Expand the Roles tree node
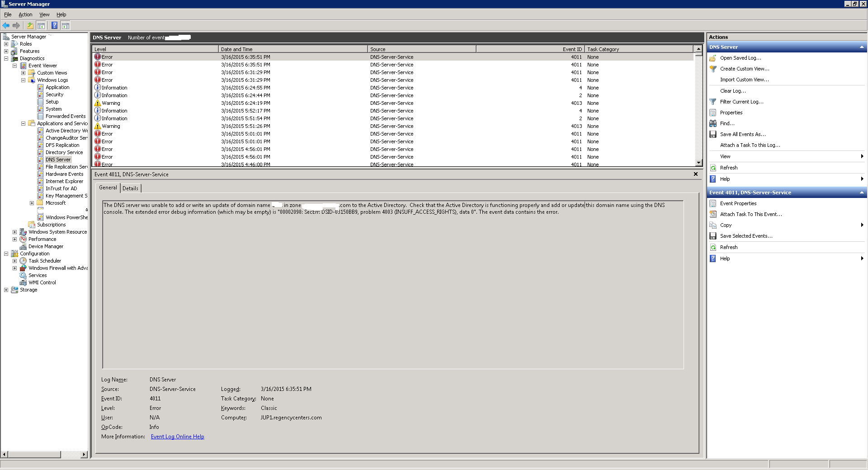868x470 pixels. pyautogui.click(x=6, y=44)
